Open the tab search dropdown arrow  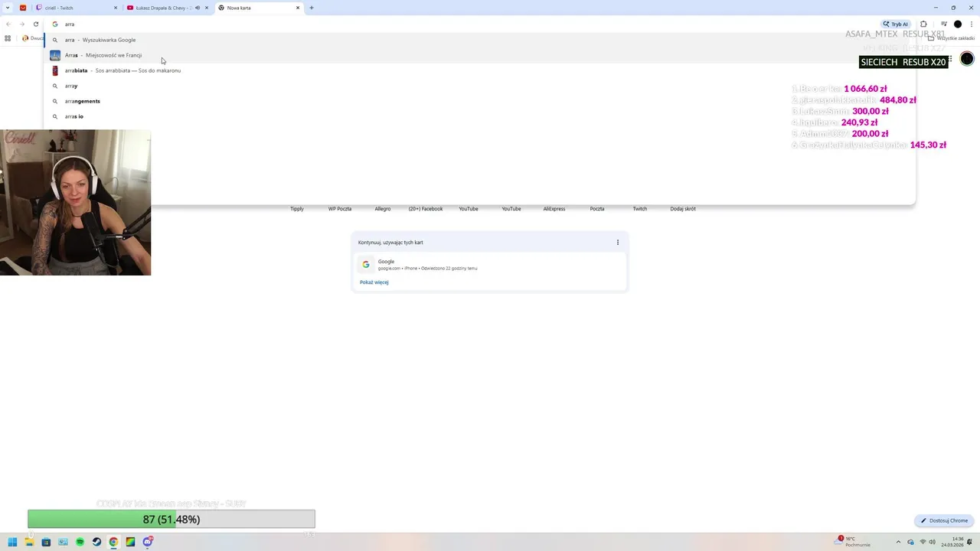click(x=8, y=8)
